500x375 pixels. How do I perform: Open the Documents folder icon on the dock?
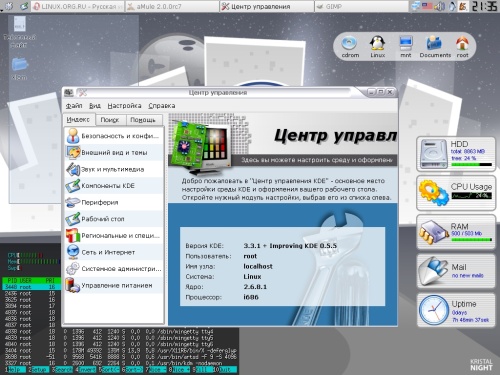coord(434,43)
